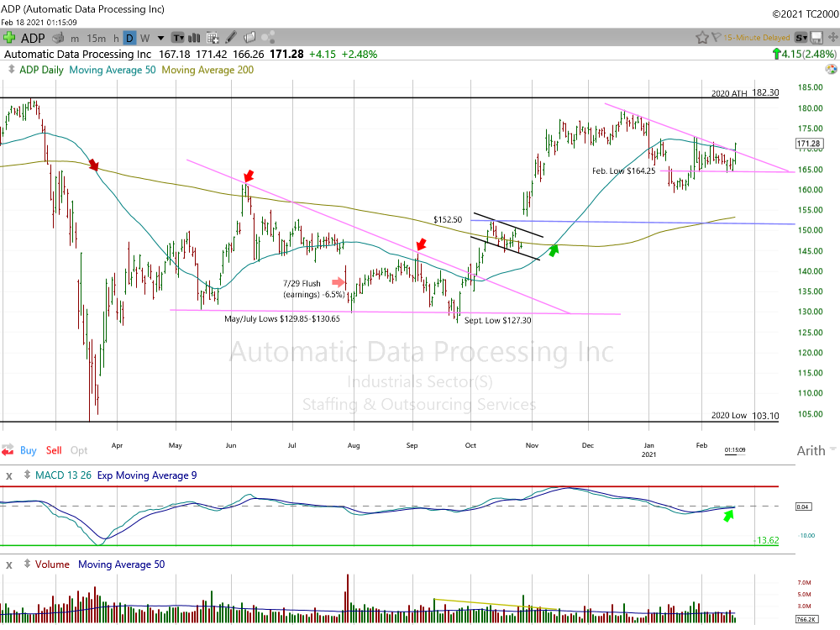Open the chart color palette icon
This screenshot has width=840, height=630.
click(832, 69)
